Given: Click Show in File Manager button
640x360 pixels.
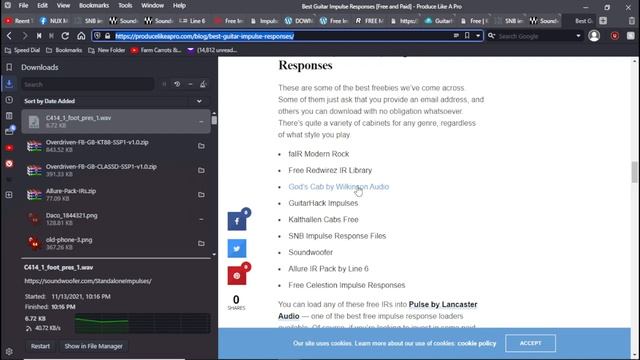Looking at the screenshot, I should 93,346.
